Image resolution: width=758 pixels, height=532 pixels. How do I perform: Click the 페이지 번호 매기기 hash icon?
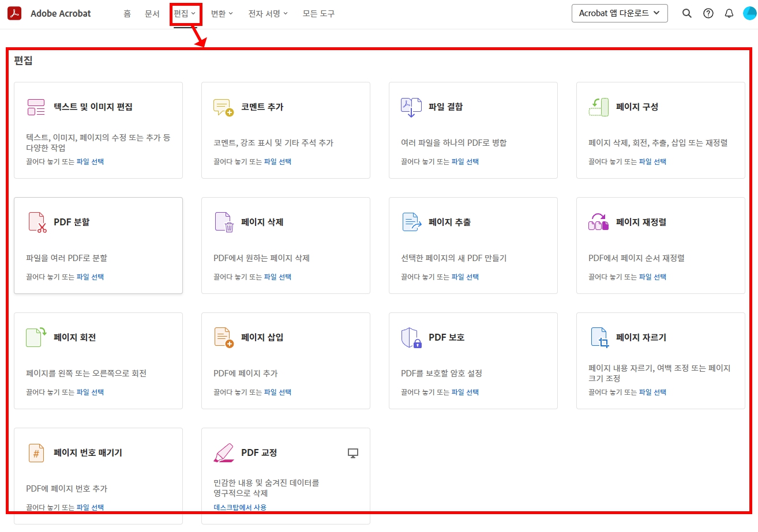[x=36, y=453]
